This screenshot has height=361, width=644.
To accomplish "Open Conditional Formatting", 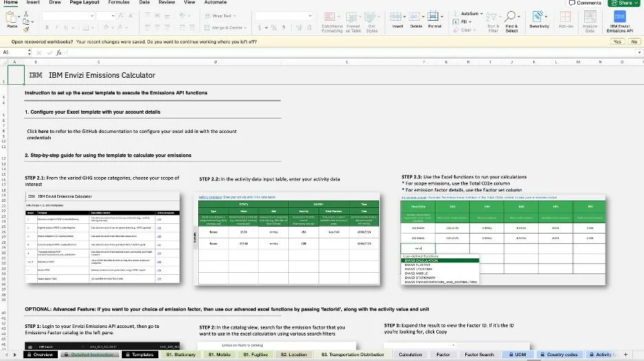I will (x=332, y=22).
